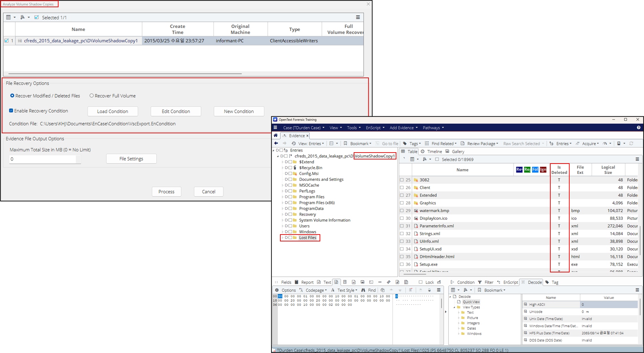Click the dark red 'Ign' tag column header

tap(543, 169)
